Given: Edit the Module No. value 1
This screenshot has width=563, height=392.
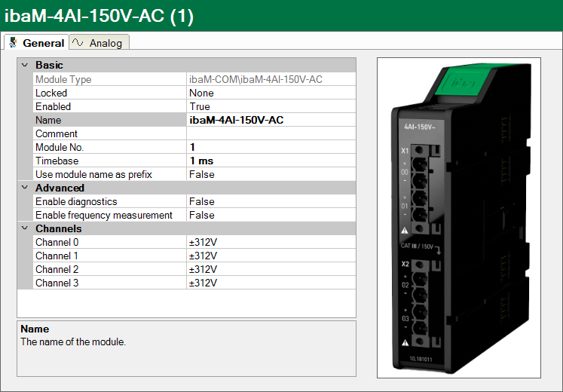Looking at the screenshot, I should pyautogui.click(x=271, y=147).
